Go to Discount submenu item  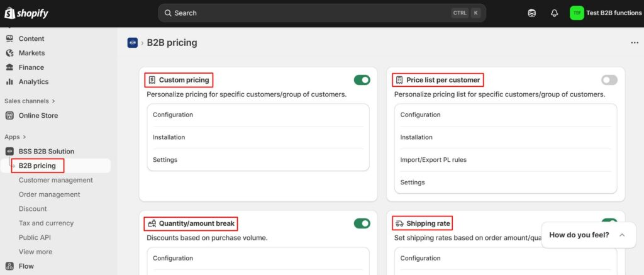[33, 209]
